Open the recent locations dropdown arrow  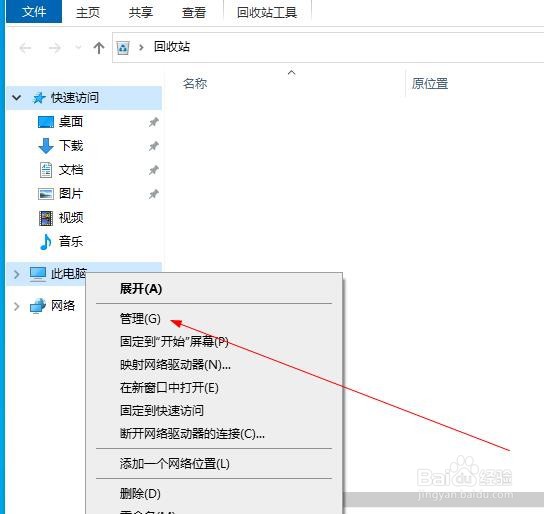pos(78,48)
